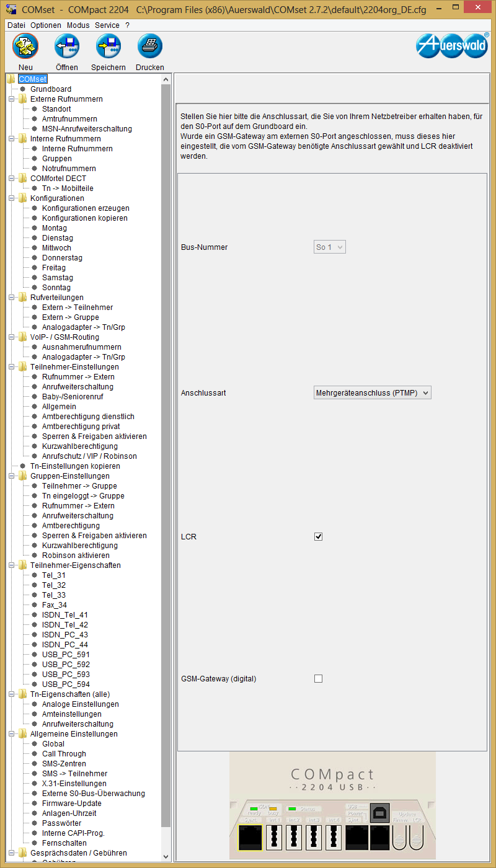Select Tn-Einstellungen kopieren entry
This screenshot has width=496, height=868.
[75, 466]
